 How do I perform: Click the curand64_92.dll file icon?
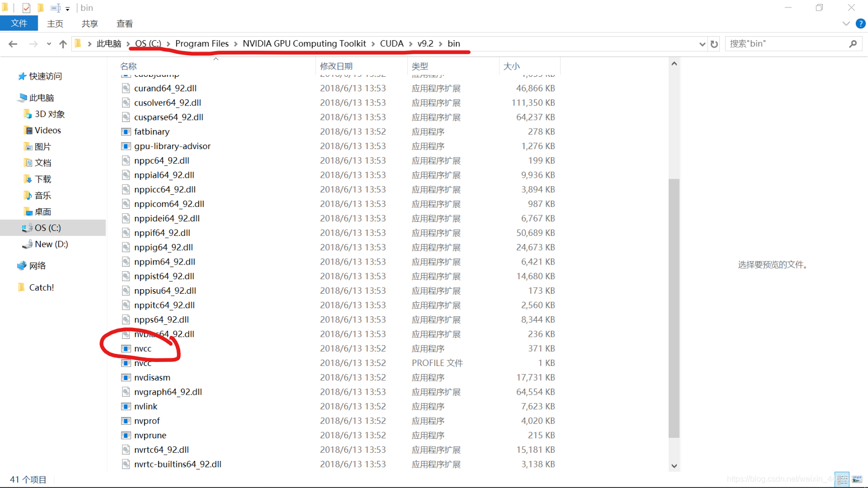click(126, 88)
